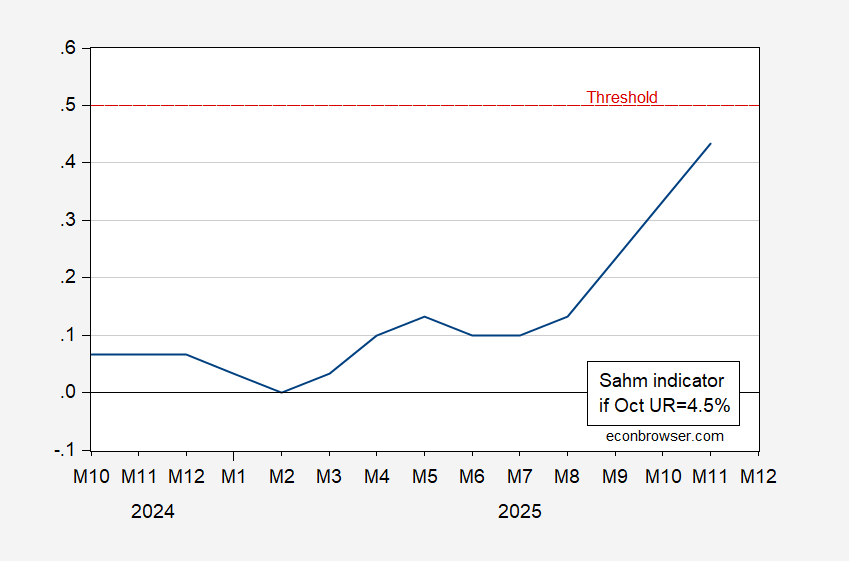Image resolution: width=849 pixels, height=561 pixels.
Task: Click the .5 y-axis tick label
Action: [68, 105]
